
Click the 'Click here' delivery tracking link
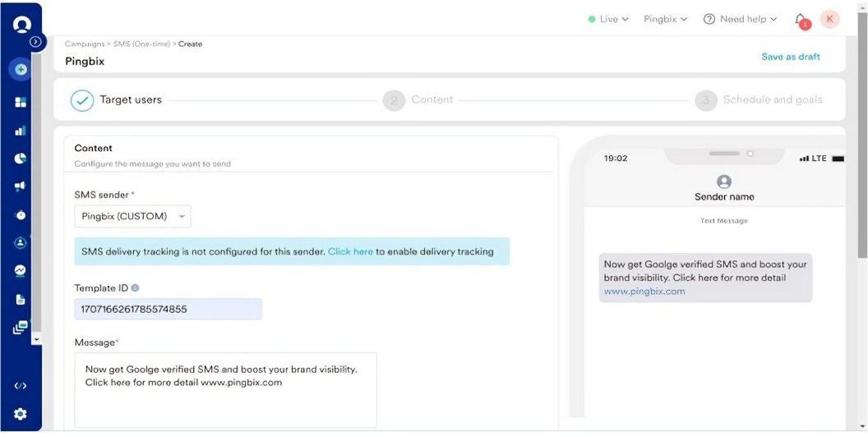(350, 251)
